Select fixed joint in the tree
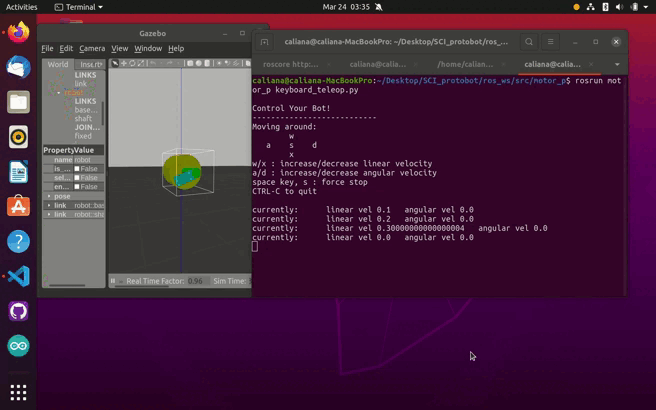This screenshot has width=656, height=410. point(83,136)
